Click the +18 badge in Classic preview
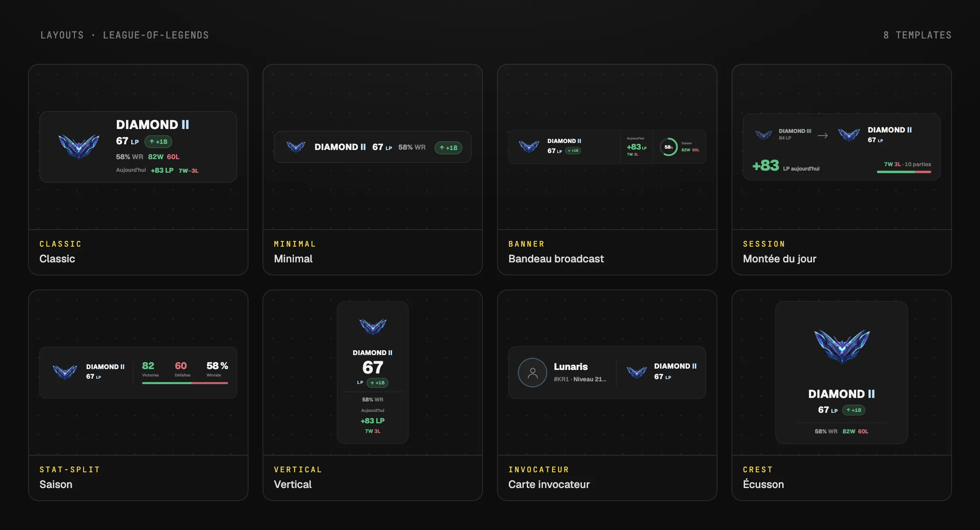 pos(158,142)
